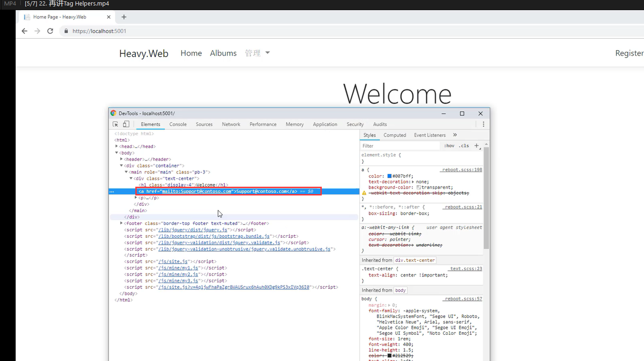Screen dimensions: 644x361
Task: Click the lock icon in address bar
Action: coord(66,31)
